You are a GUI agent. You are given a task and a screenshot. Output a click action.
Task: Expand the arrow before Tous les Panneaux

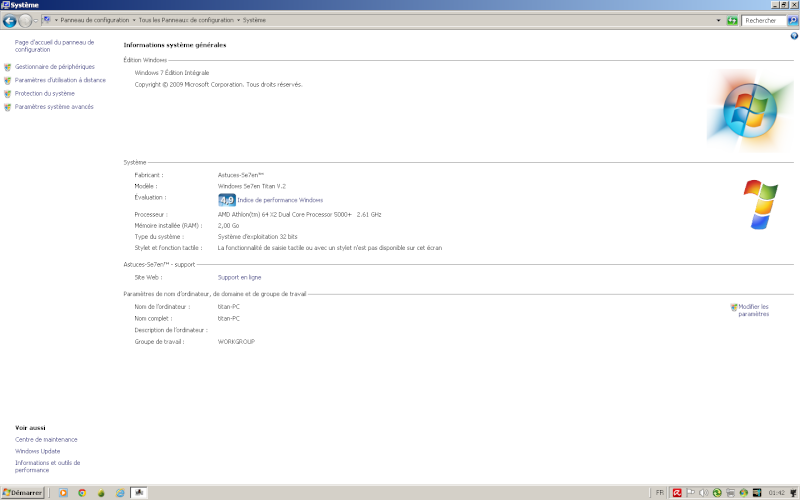(134, 20)
